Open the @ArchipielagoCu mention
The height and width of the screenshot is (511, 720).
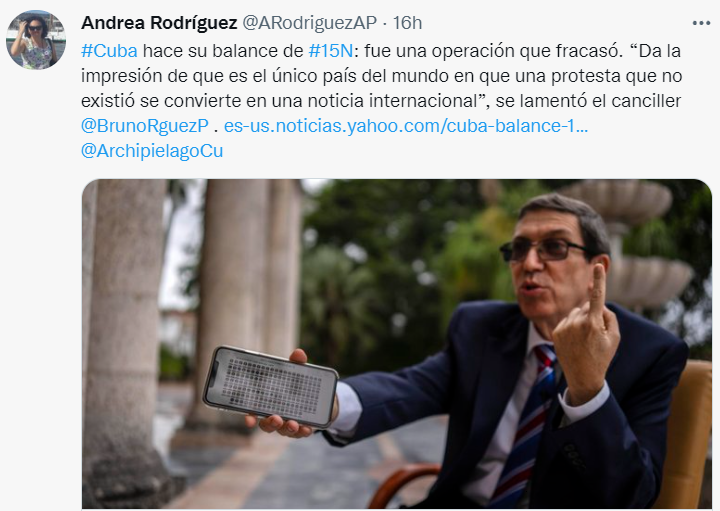point(152,151)
